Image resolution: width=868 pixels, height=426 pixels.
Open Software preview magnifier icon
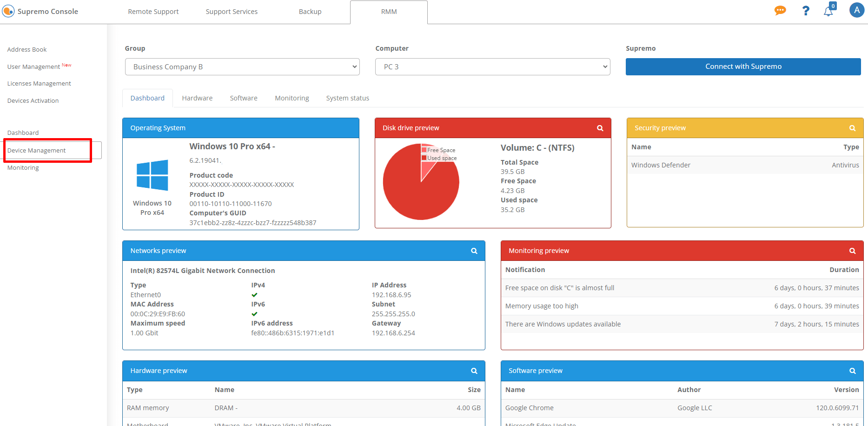[853, 371]
